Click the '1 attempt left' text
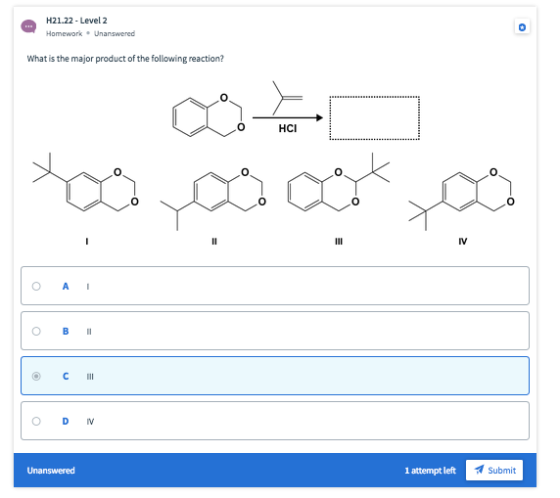560x498 pixels. click(x=430, y=470)
